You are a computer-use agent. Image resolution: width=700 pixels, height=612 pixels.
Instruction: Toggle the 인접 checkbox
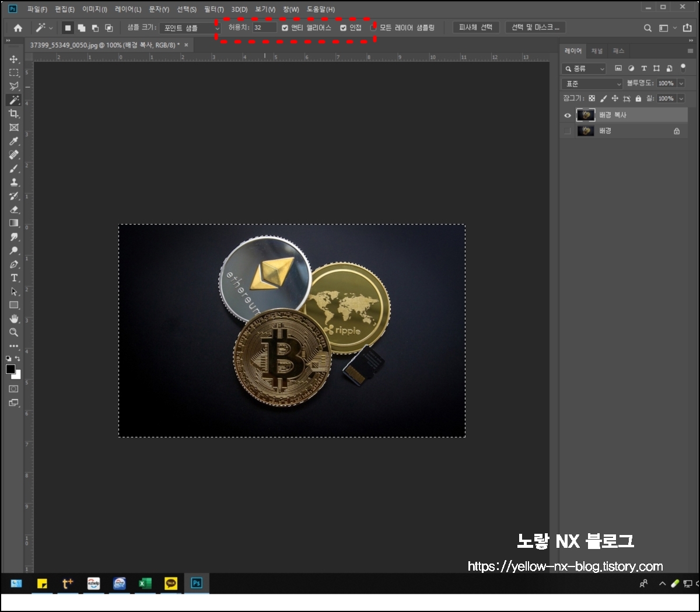click(x=343, y=27)
